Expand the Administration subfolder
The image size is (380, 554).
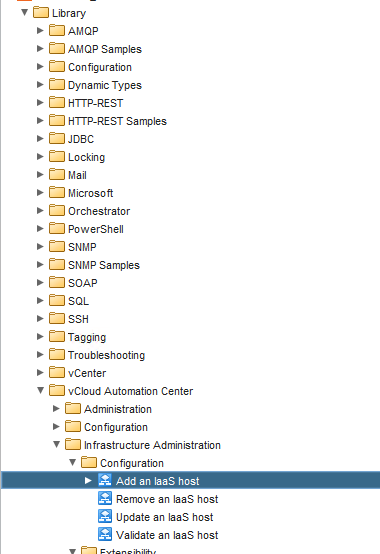56,408
